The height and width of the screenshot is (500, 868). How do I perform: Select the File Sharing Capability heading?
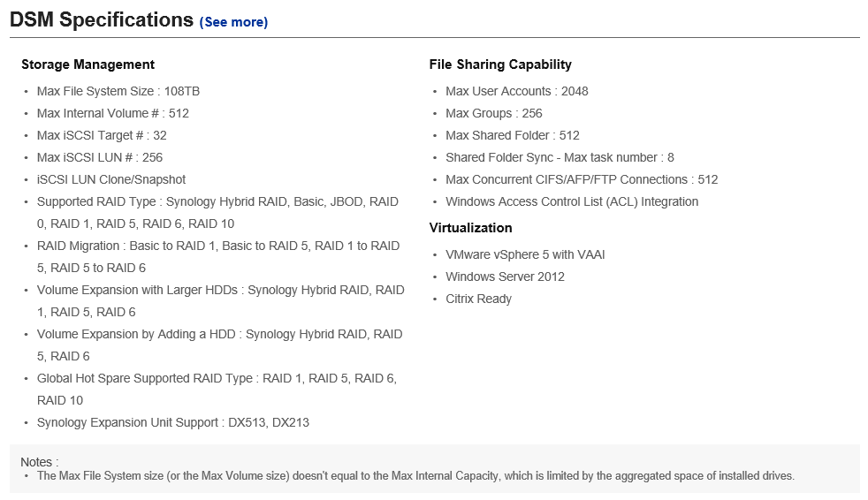pyautogui.click(x=500, y=64)
